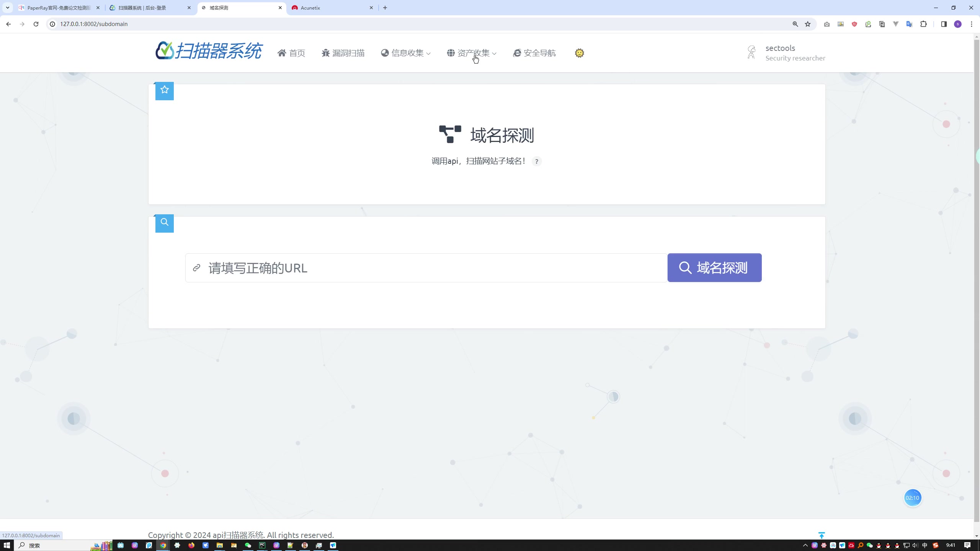Open the Chrome profile avatar S
Viewport: 980px width, 551px height.
click(x=958, y=24)
